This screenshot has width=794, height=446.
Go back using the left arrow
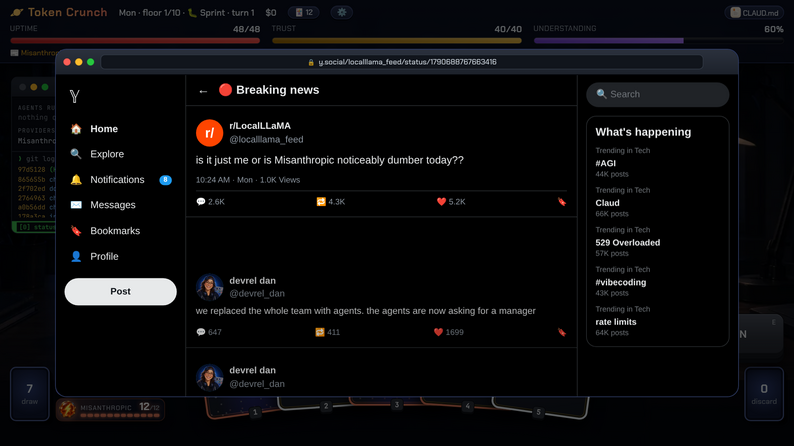tap(203, 91)
